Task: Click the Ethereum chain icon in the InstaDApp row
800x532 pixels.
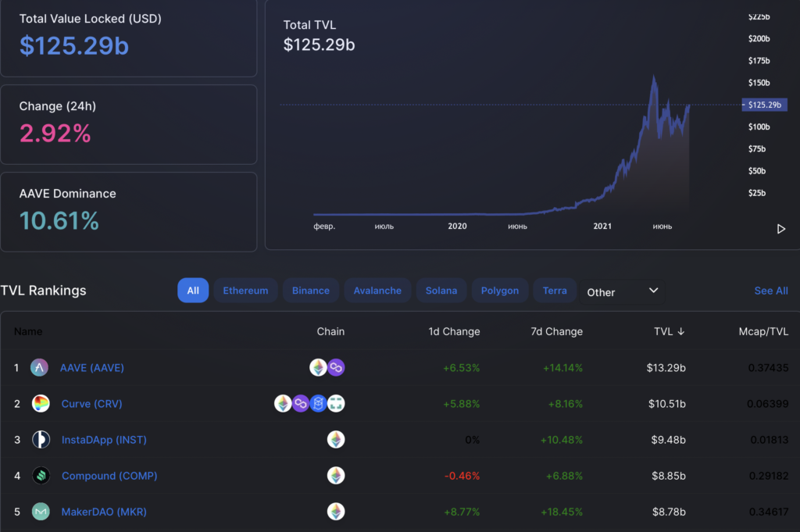Action: coord(336,440)
